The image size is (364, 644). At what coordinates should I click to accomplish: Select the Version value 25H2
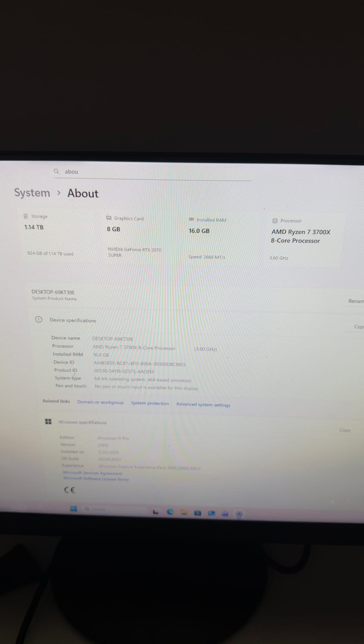tap(103, 445)
